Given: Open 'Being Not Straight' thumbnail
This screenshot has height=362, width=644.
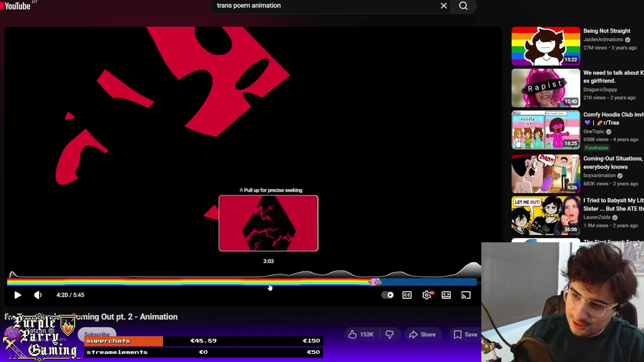Looking at the screenshot, I should (545, 46).
